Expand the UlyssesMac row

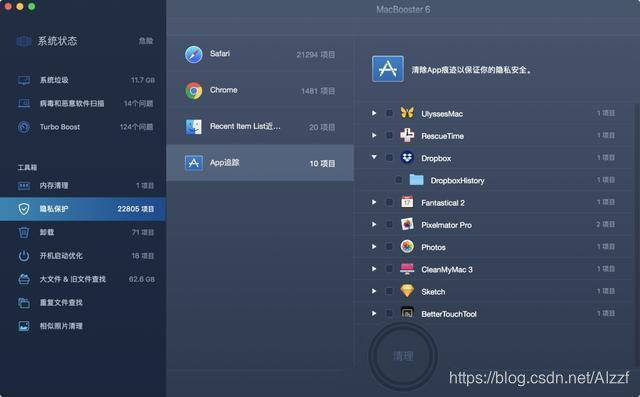point(374,113)
